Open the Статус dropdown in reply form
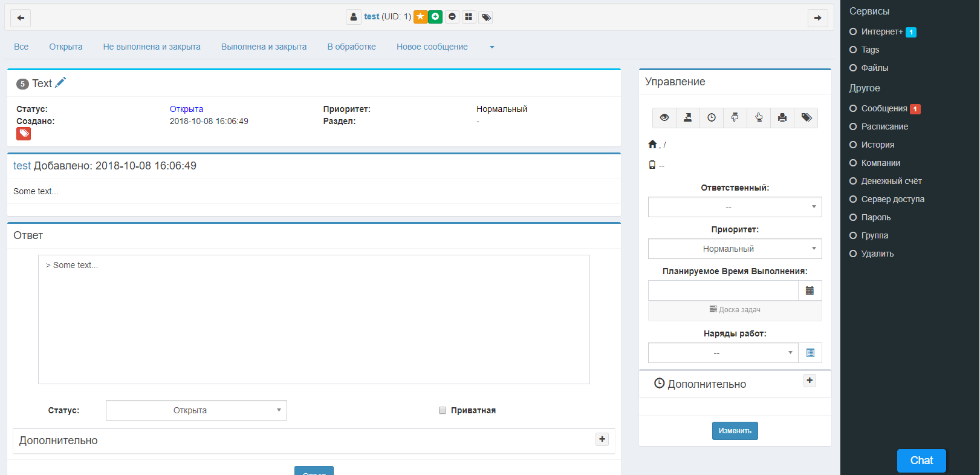Viewport: 980px width, 475px height. [196, 410]
